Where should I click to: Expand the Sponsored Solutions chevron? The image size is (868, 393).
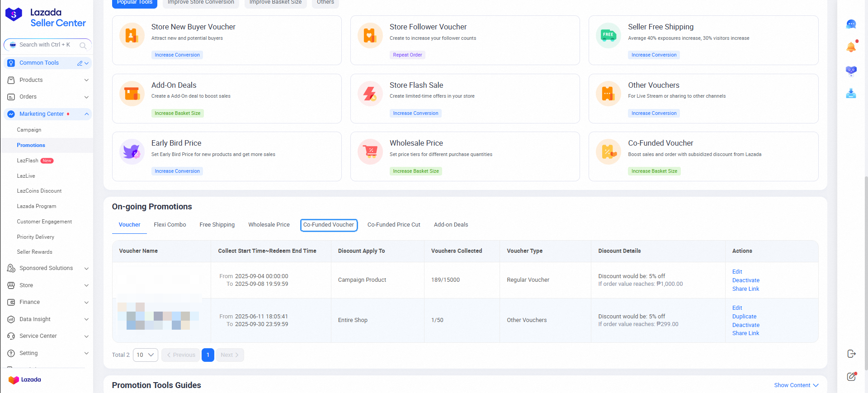86,268
